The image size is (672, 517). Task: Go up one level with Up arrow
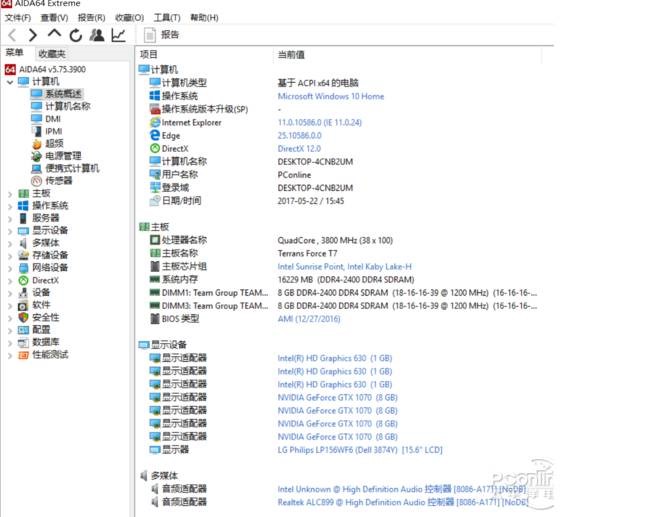point(54,34)
